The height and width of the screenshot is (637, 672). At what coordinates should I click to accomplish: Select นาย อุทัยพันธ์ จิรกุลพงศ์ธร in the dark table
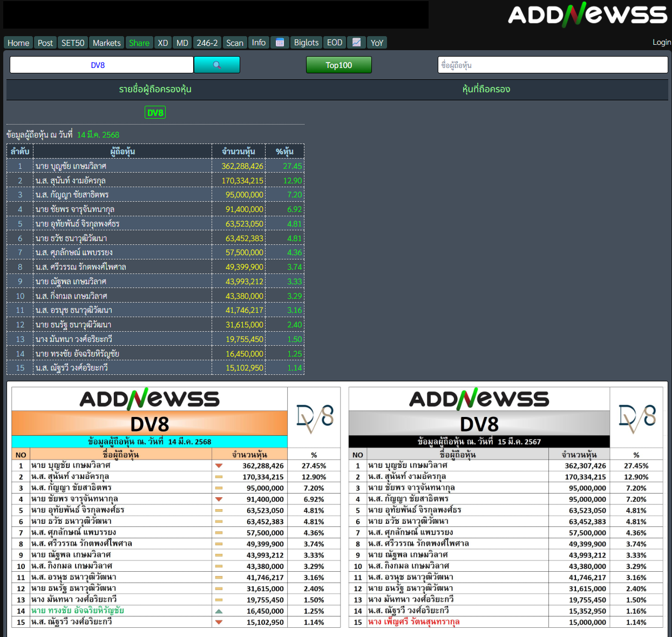tap(78, 224)
